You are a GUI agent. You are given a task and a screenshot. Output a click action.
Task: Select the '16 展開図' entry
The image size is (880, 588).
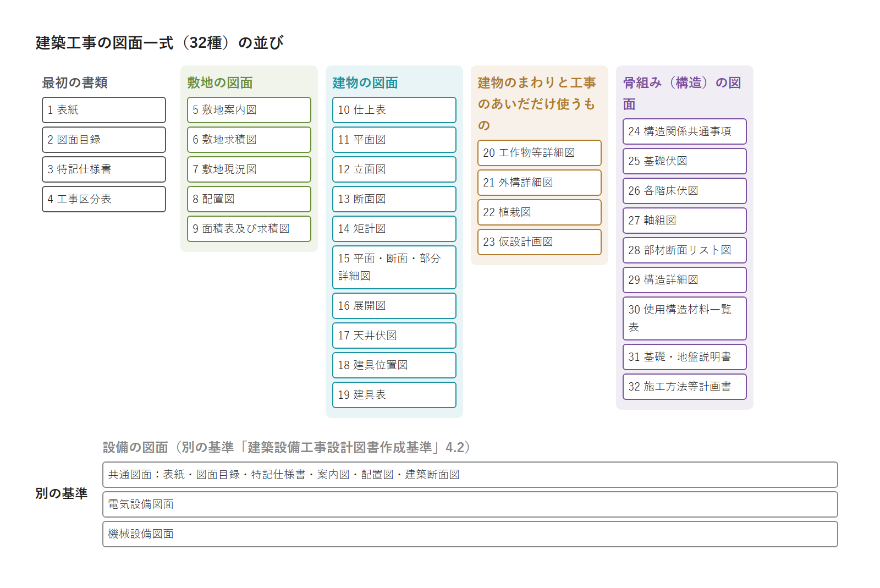[x=394, y=306]
